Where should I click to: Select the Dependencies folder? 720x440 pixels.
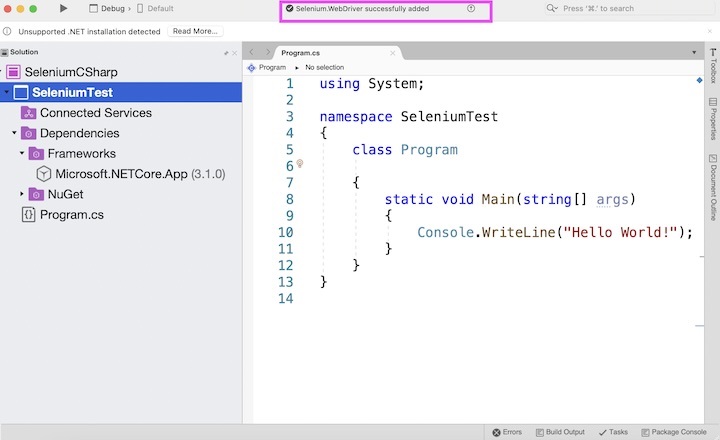click(79, 133)
